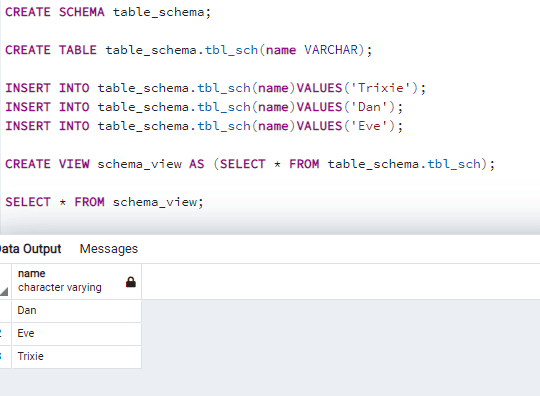Click the character varying type label
540x396 pixels.
(60, 287)
